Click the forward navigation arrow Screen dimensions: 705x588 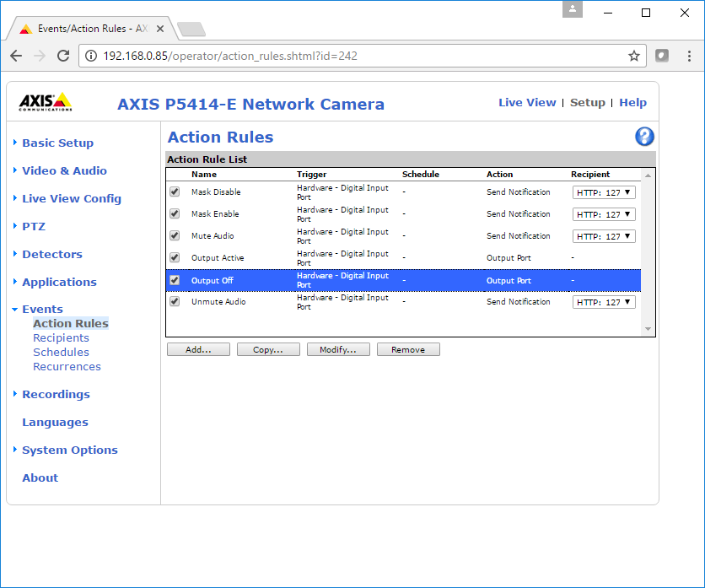[40, 56]
